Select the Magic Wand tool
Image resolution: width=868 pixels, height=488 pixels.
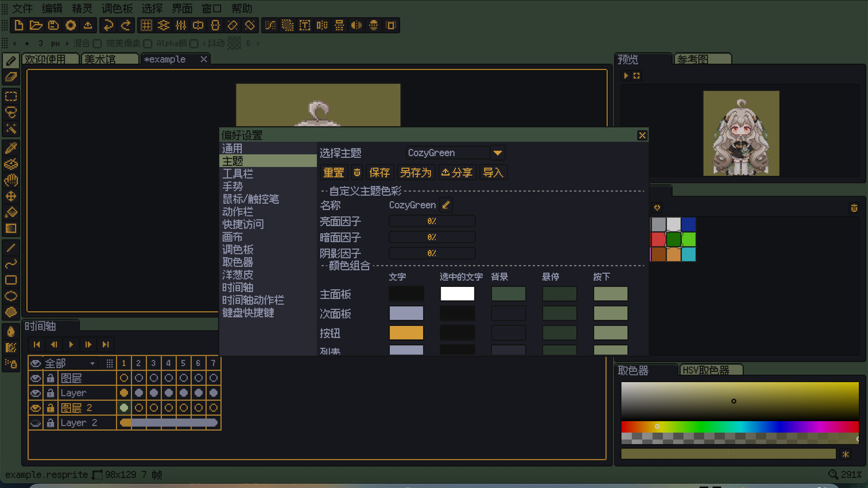coord(11,129)
